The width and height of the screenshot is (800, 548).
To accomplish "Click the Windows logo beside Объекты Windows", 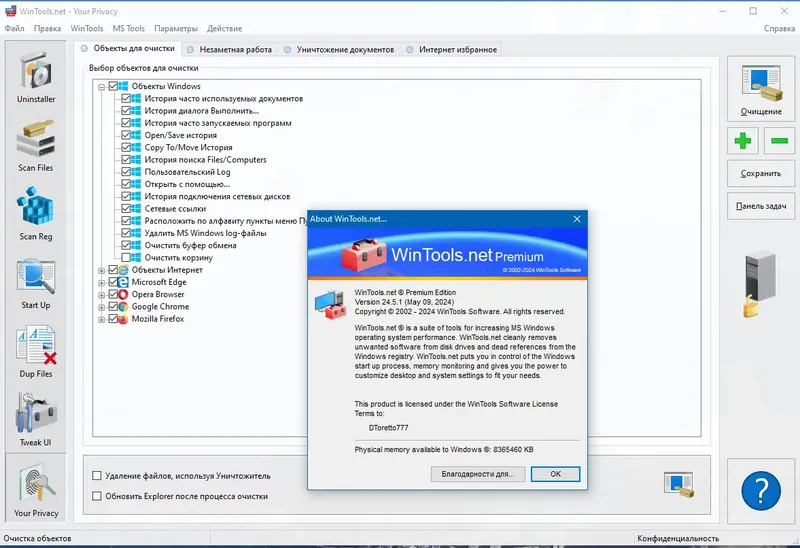I will point(123,86).
